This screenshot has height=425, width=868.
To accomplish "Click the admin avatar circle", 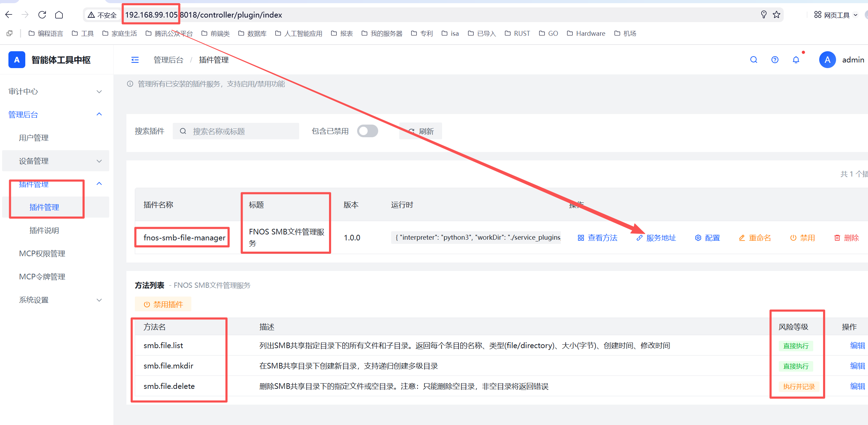I will (827, 60).
